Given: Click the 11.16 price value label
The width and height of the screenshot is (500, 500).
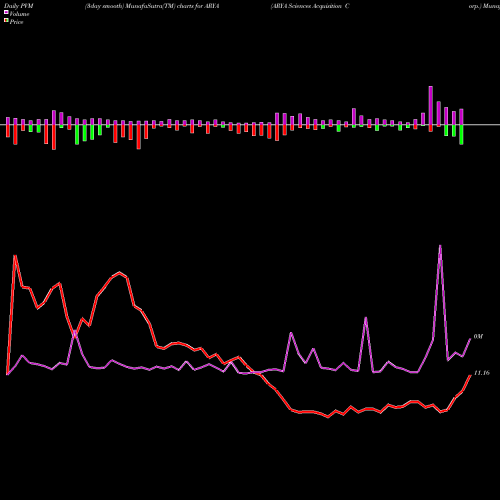Looking at the screenshot, I should 482,373.
